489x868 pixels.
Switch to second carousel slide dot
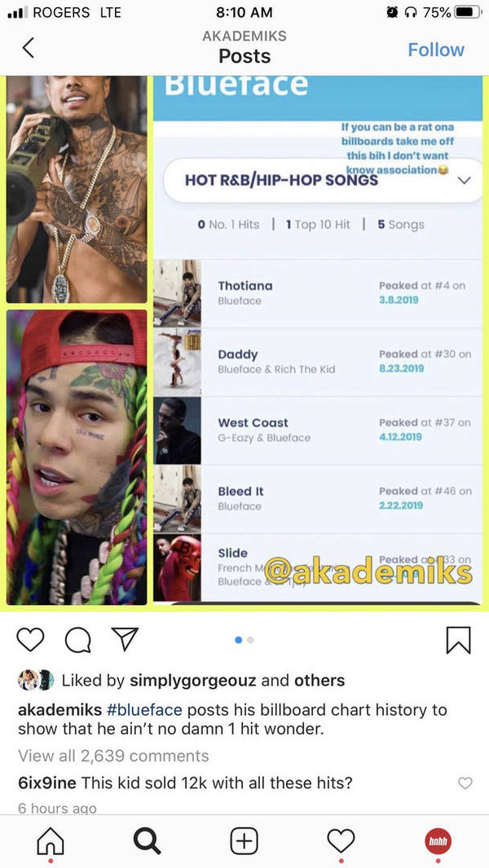pyautogui.click(x=250, y=640)
